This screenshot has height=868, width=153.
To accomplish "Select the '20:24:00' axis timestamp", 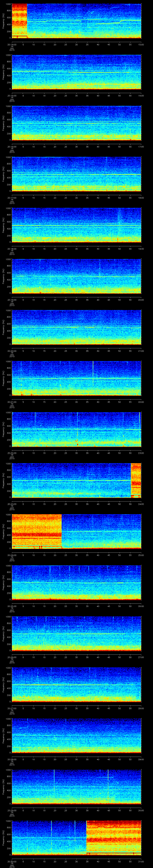I will [12, 555].
